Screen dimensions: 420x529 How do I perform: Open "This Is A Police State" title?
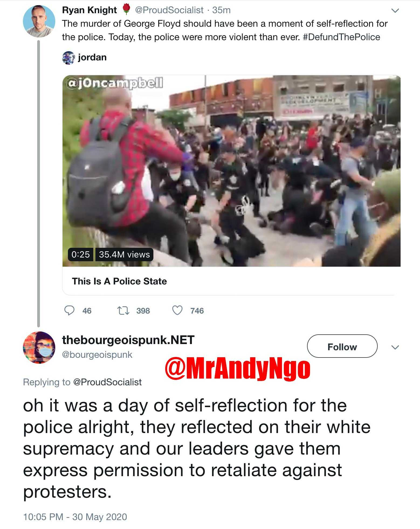point(119,281)
